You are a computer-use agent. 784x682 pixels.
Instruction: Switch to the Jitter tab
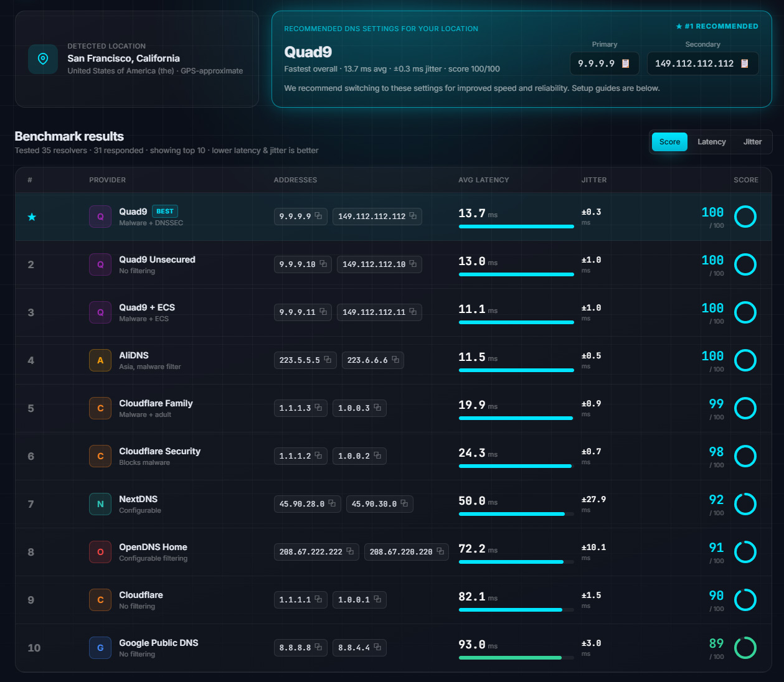[x=752, y=142]
